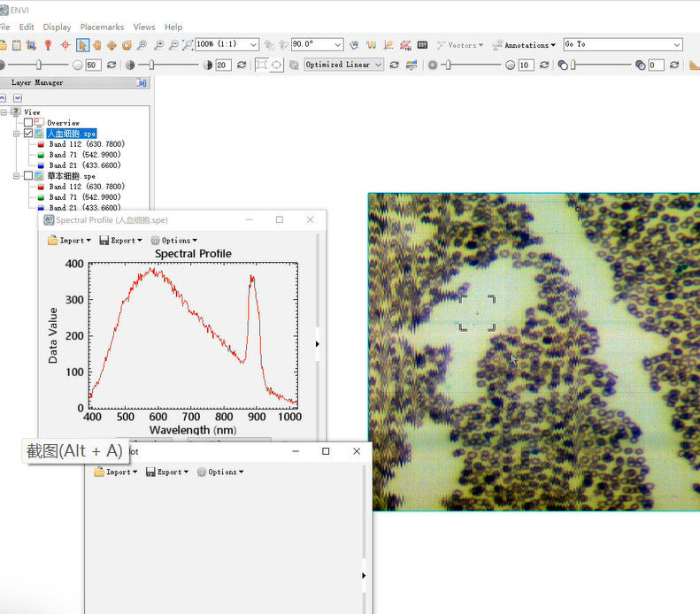Viewport: 700px width, 614px height.
Task: Click Export in Spectral Profile window
Action: [x=121, y=240]
